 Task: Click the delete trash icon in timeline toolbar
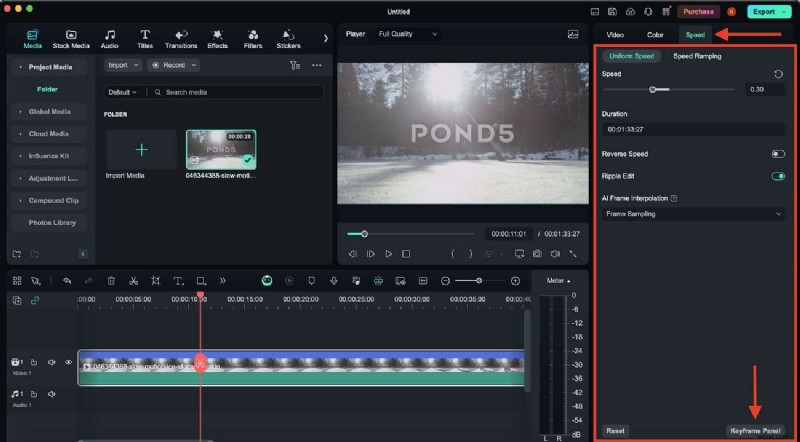click(111, 281)
